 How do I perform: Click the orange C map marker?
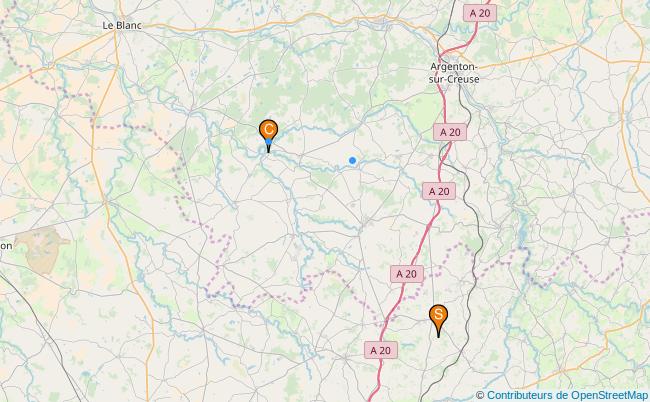[268, 132]
